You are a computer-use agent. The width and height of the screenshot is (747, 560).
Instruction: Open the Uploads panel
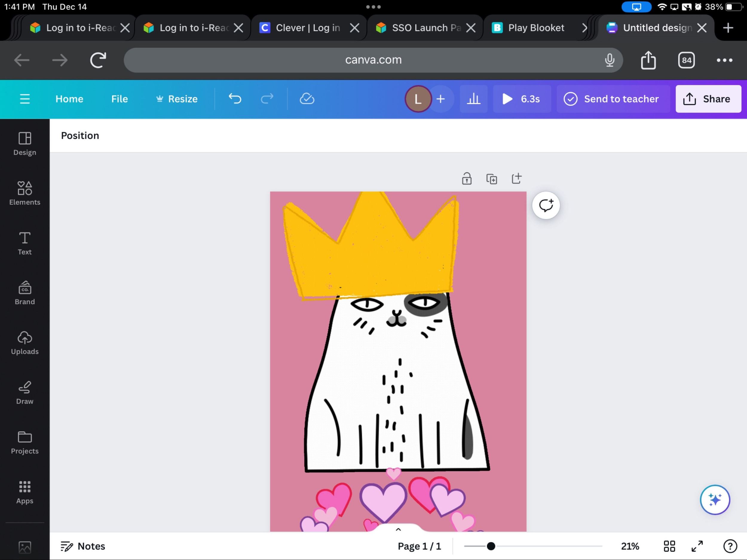pos(25,343)
